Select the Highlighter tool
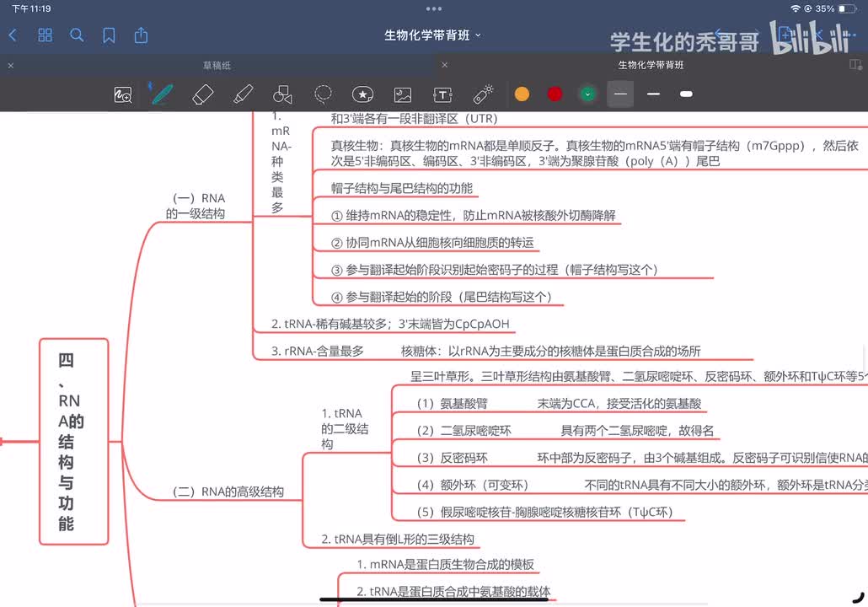The image size is (868, 607). (x=243, y=94)
